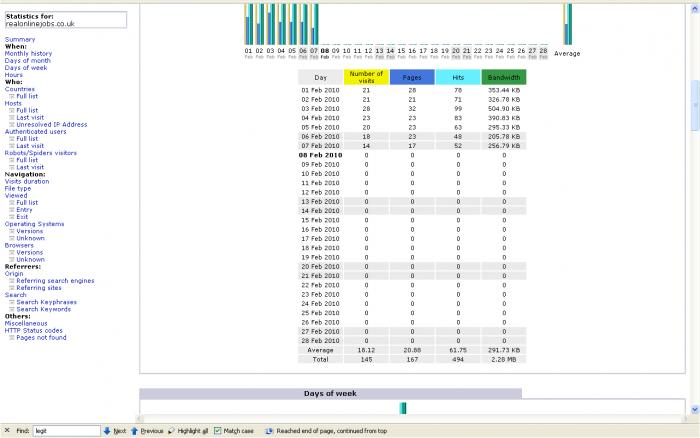Image resolution: width=700 pixels, height=438 pixels.
Task: Click the Previous arrow in find bar
Action: click(134, 431)
